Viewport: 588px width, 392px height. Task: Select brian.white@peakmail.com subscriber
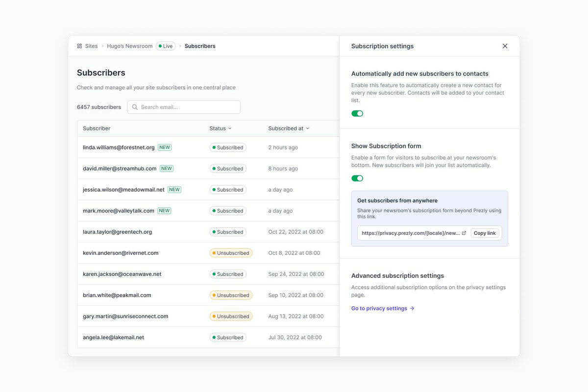[117, 295]
